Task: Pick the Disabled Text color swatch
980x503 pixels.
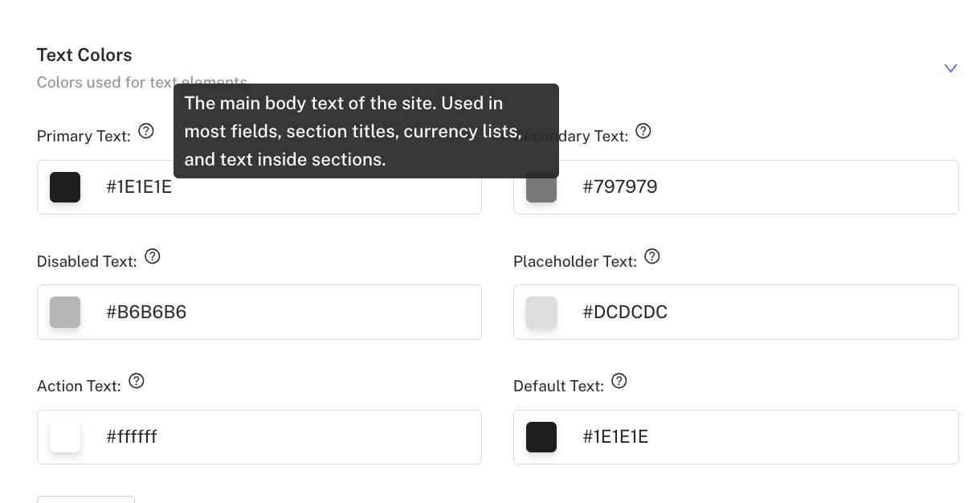Action: pos(65,313)
